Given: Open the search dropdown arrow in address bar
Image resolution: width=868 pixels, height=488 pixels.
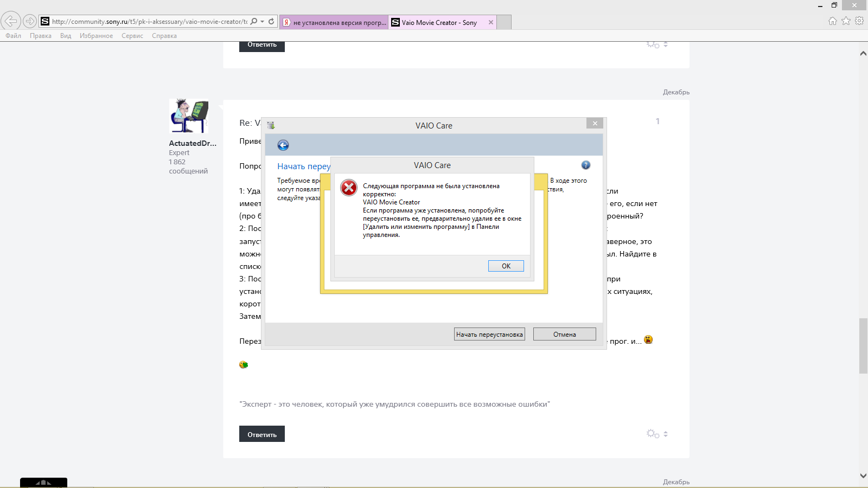Looking at the screenshot, I should click(x=263, y=22).
